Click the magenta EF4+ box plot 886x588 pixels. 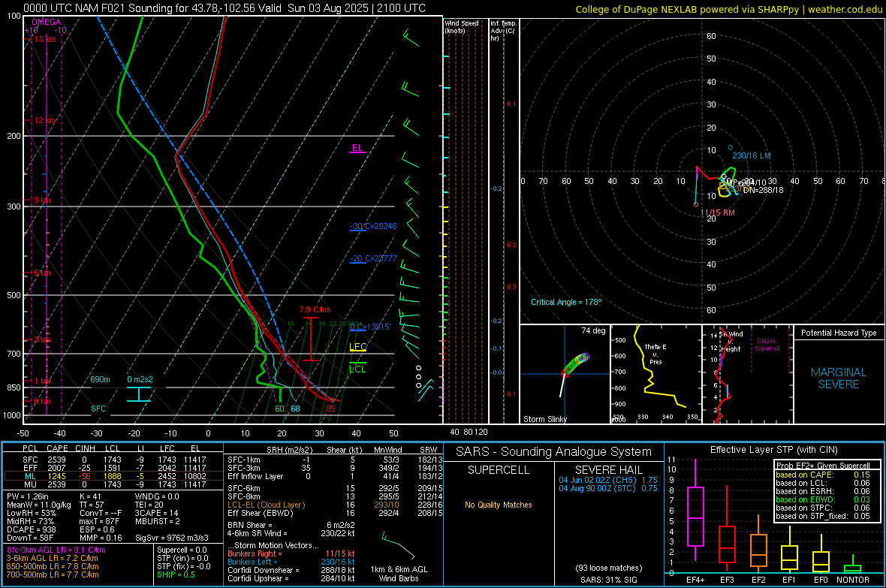[695, 511]
